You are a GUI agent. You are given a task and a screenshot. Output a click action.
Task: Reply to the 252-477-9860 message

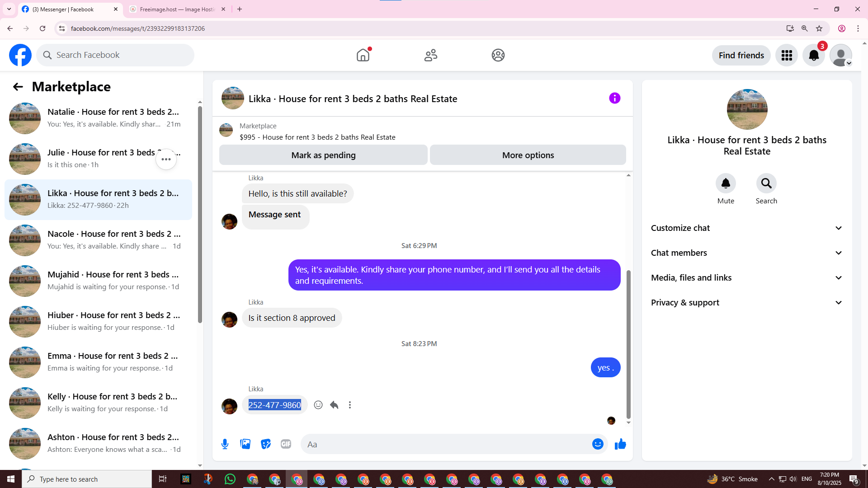point(334,405)
